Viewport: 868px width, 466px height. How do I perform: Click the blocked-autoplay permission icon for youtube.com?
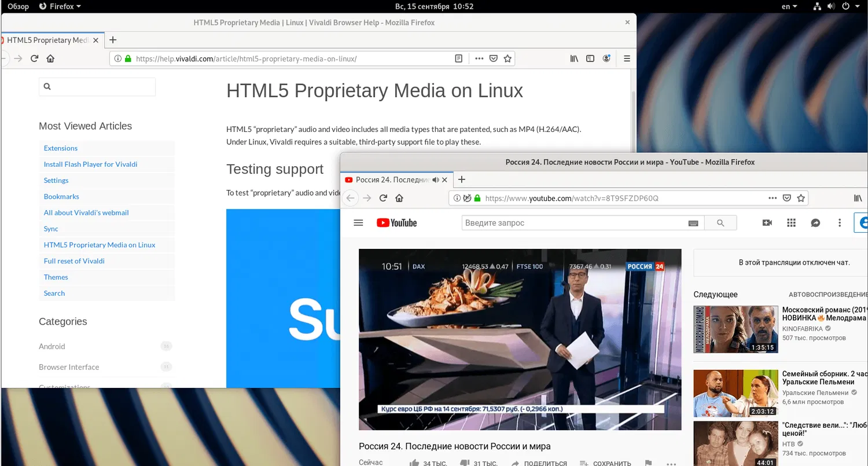click(x=466, y=198)
